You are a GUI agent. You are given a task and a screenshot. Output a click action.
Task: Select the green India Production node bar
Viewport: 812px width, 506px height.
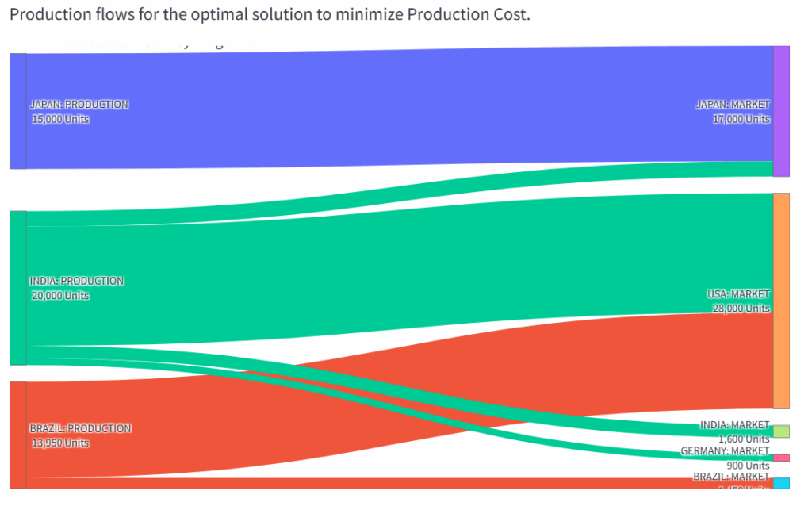click(x=17, y=287)
